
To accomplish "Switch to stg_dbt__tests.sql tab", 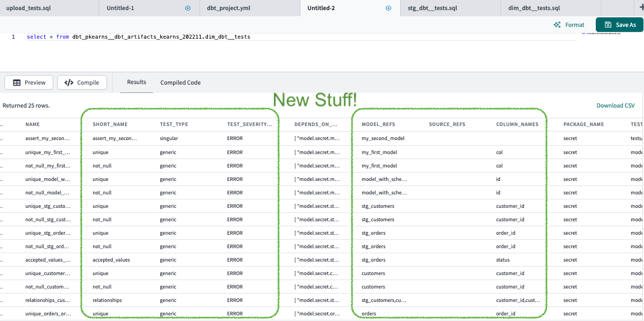I will tap(451, 8).
